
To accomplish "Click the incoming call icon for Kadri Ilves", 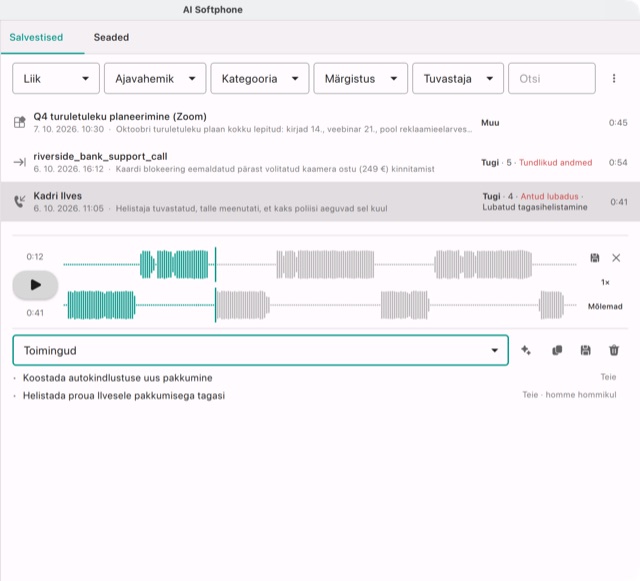I will [x=20, y=201].
